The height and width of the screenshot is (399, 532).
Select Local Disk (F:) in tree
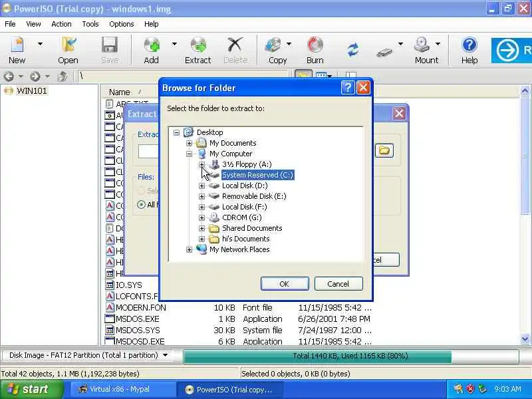244,207
